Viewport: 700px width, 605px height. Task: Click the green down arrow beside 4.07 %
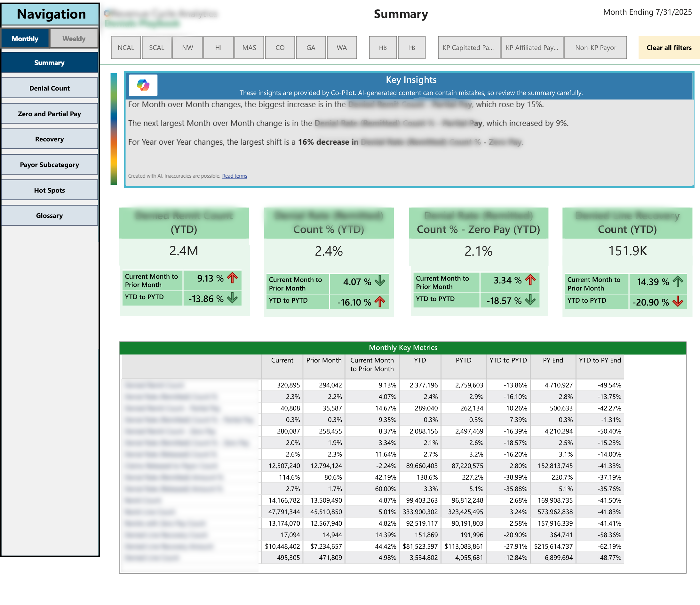380,281
